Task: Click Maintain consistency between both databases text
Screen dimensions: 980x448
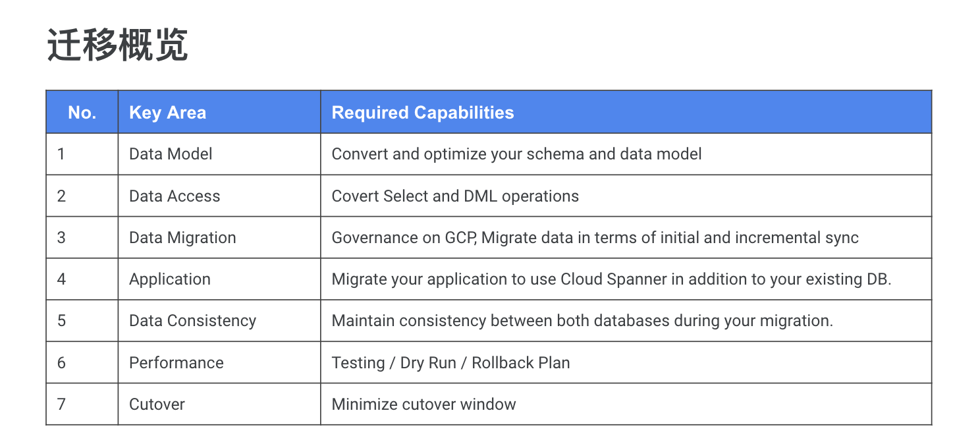Action: click(x=582, y=321)
